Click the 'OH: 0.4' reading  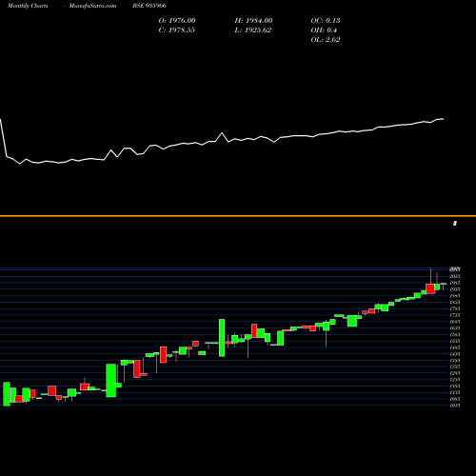tap(324, 30)
